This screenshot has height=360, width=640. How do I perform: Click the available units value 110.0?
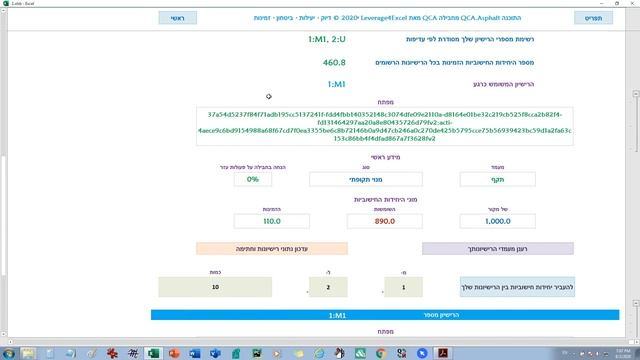pyautogui.click(x=272, y=221)
